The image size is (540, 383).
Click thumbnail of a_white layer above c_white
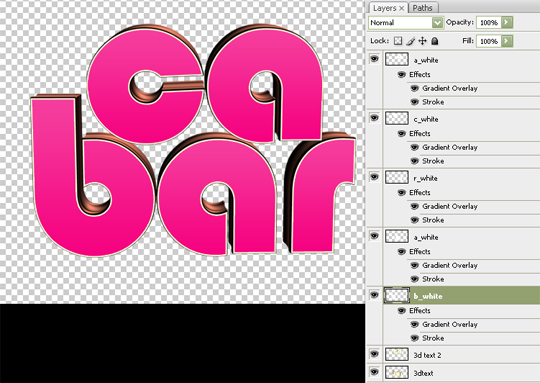(x=397, y=59)
